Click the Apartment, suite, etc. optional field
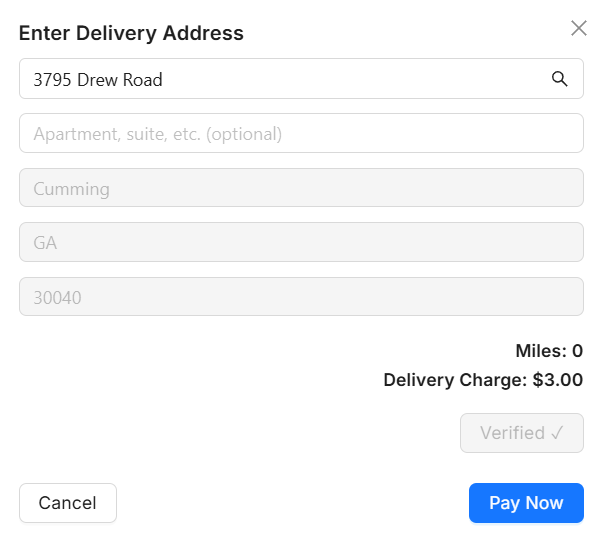Screen dimensions: 604x539 coord(301,133)
